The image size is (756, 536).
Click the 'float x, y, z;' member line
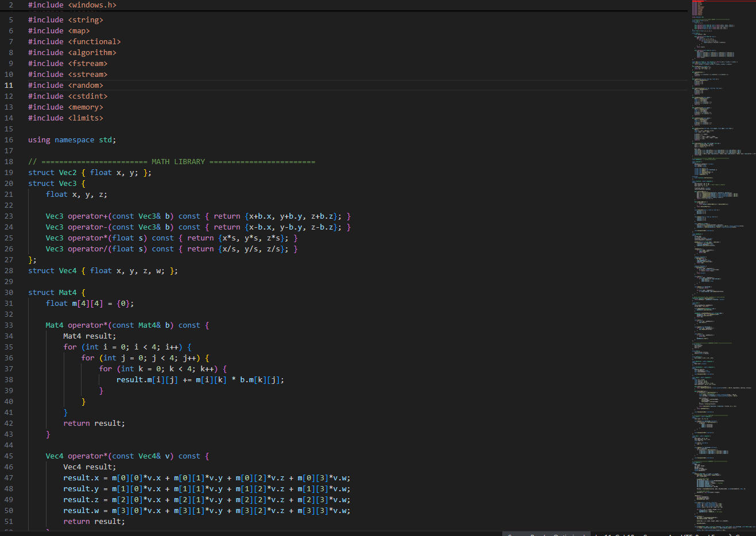click(77, 194)
